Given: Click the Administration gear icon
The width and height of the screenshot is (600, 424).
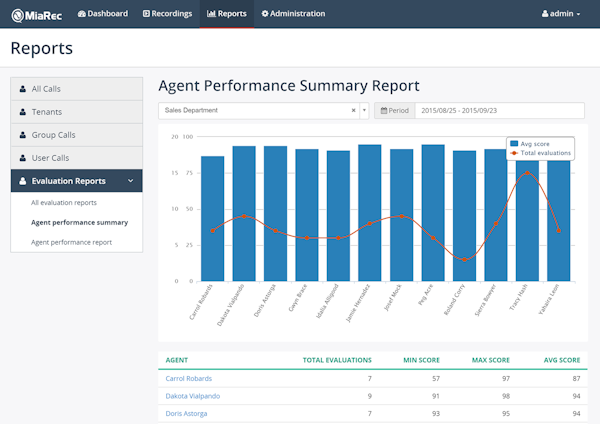Looking at the screenshot, I should [265, 14].
